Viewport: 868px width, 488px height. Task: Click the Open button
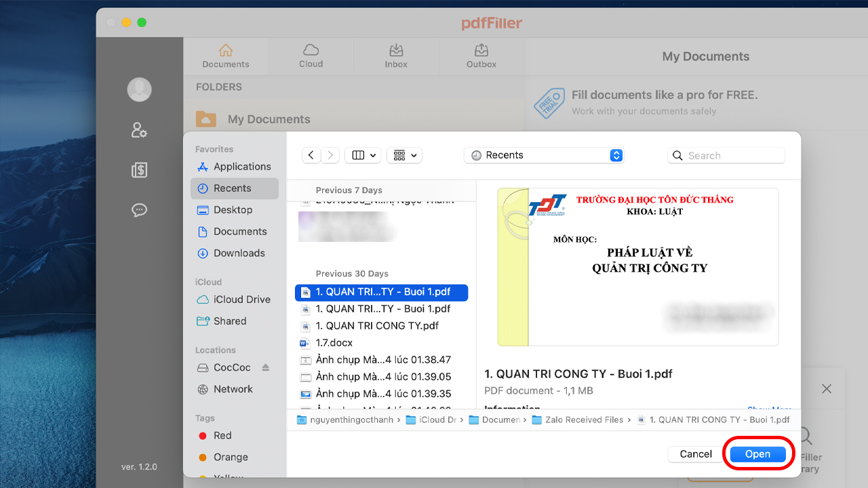point(757,454)
